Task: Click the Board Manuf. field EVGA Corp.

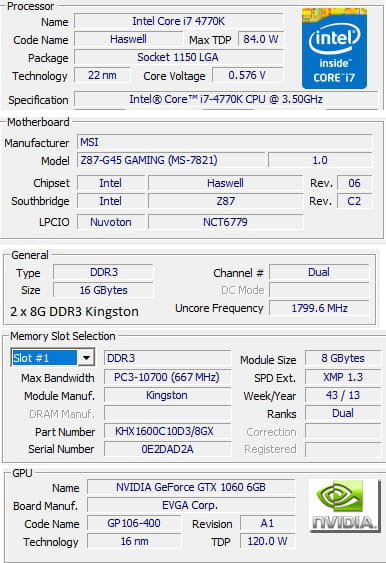Action: (191, 505)
